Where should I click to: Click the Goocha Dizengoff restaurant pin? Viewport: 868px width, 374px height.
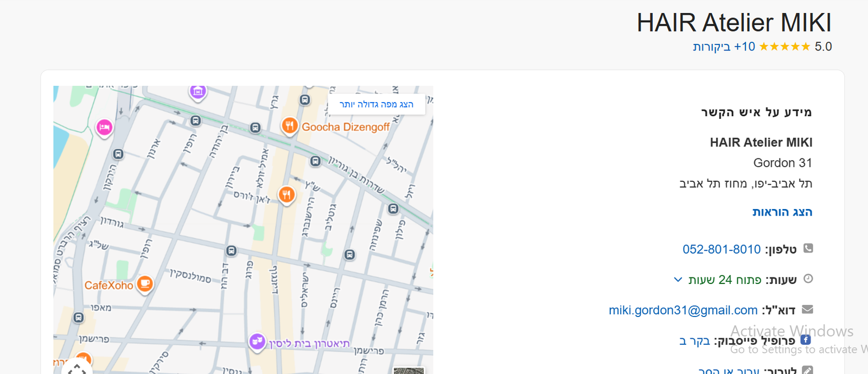pyautogui.click(x=290, y=126)
